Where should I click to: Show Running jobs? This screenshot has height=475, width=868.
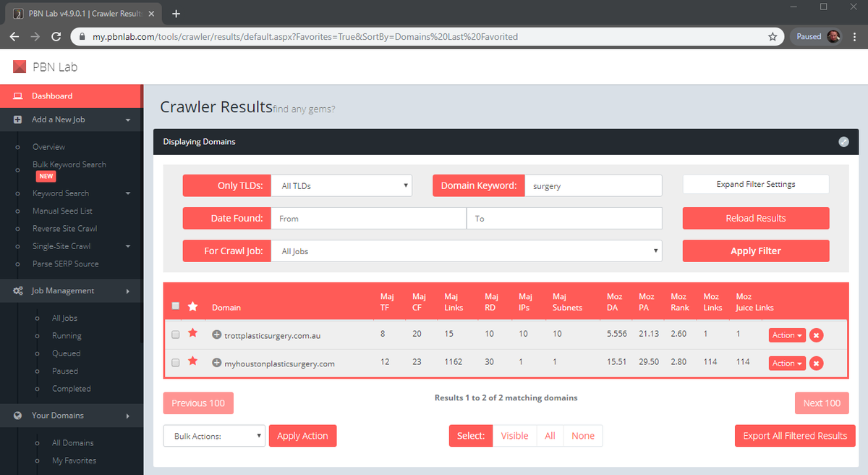[67, 336]
